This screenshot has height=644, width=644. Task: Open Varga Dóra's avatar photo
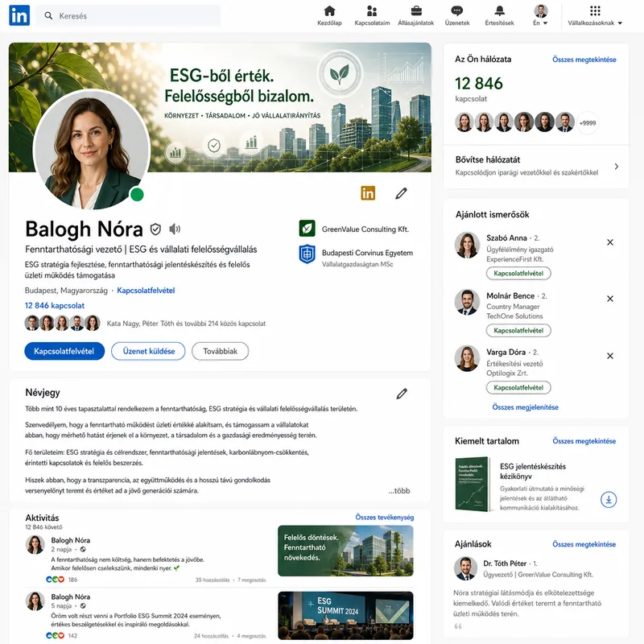click(x=467, y=358)
